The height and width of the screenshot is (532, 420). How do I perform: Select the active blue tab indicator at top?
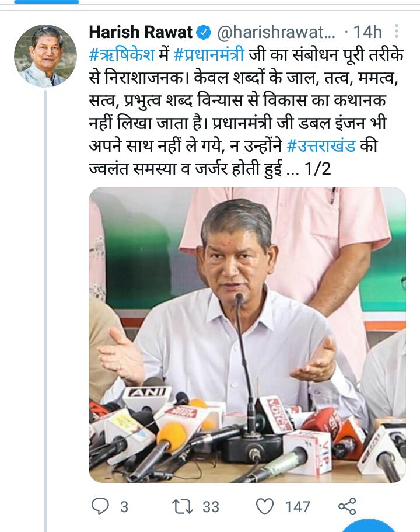pyautogui.click(x=47, y=2)
